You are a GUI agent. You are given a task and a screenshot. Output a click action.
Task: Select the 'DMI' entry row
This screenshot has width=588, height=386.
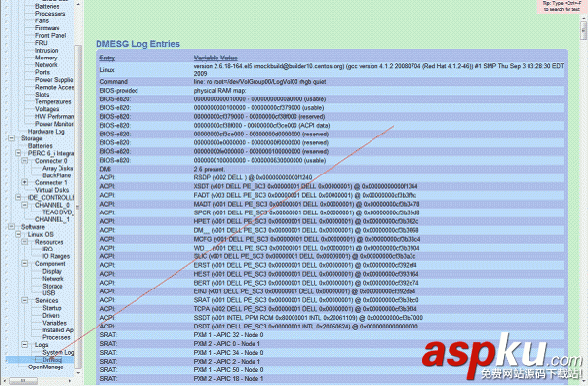pyautogui.click(x=332, y=169)
